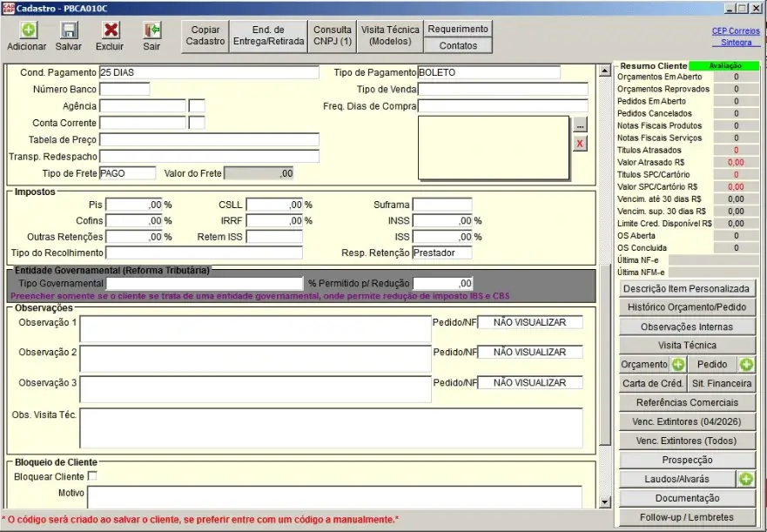The width and height of the screenshot is (767, 532).
Task: Open the Documentação button
Action: click(687, 498)
